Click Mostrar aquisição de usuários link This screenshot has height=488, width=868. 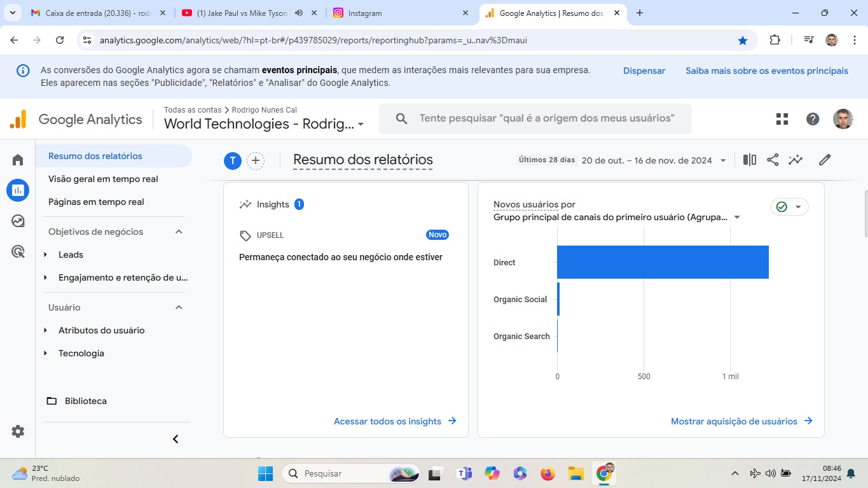(x=741, y=421)
